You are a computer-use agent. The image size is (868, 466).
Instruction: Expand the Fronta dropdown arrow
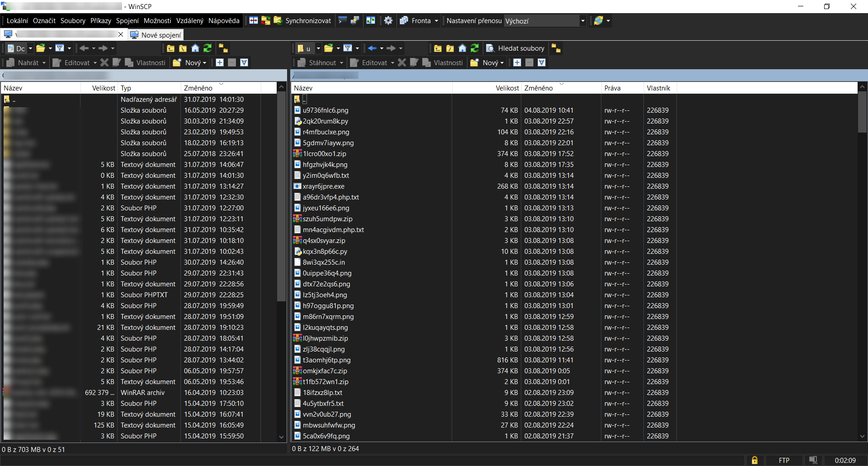(x=436, y=21)
